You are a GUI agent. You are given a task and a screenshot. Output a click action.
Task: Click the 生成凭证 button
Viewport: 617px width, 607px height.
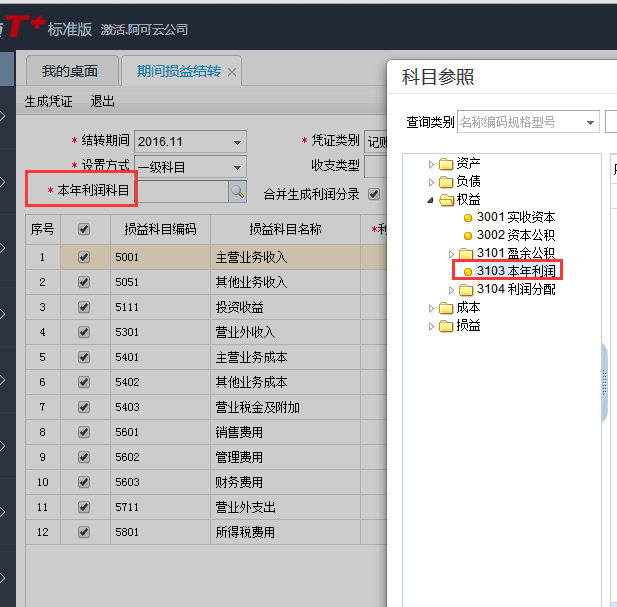click(49, 101)
